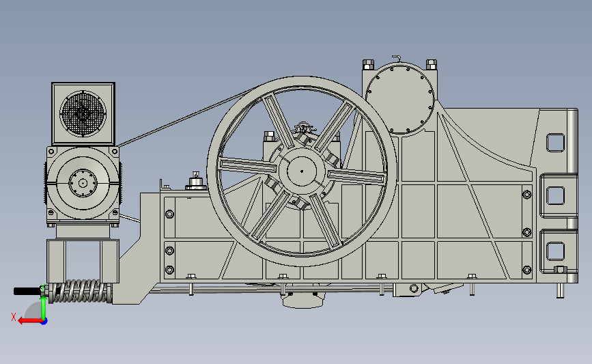
Task: Select the large flywheel hub center
Action: [302, 171]
